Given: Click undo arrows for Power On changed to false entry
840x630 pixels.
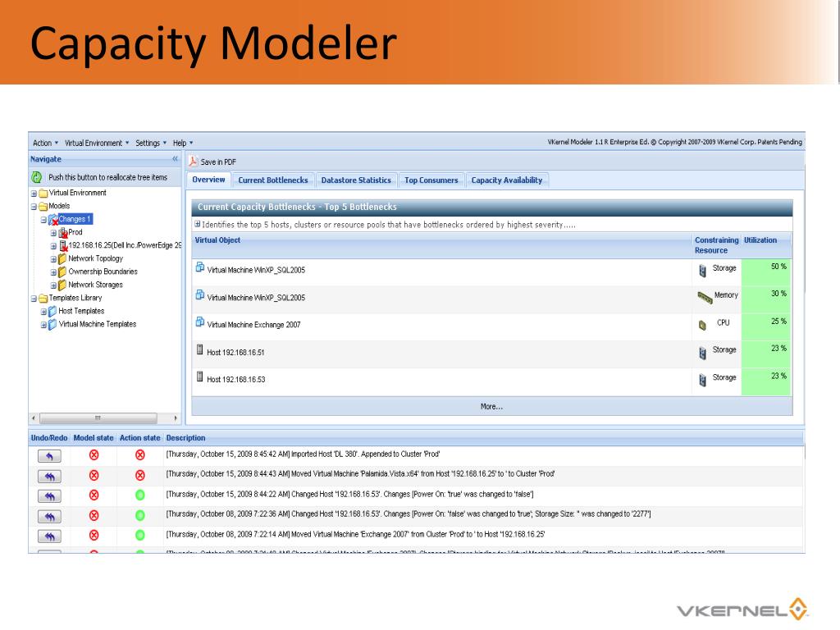Looking at the screenshot, I should tap(49, 496).
